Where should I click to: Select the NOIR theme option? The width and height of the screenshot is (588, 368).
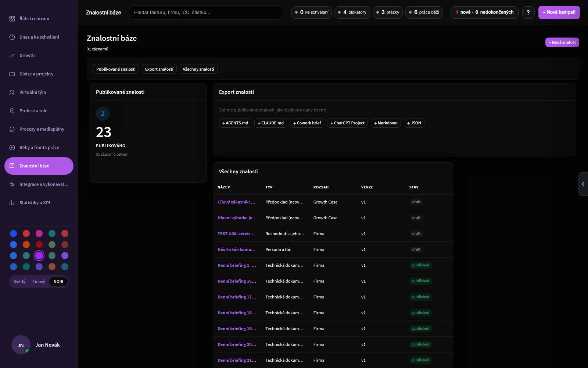pyautogui.click(x=58, y=282)
